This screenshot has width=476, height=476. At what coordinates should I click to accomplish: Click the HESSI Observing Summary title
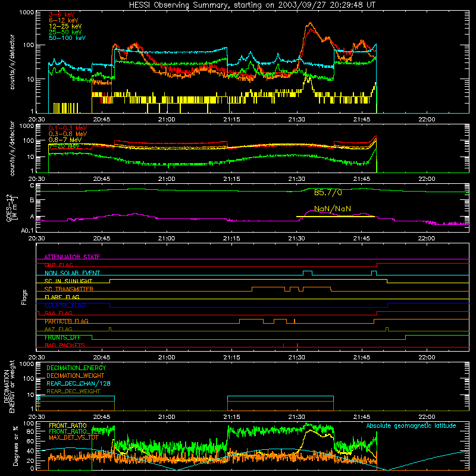pyautogui.click(x=252, y=5)
